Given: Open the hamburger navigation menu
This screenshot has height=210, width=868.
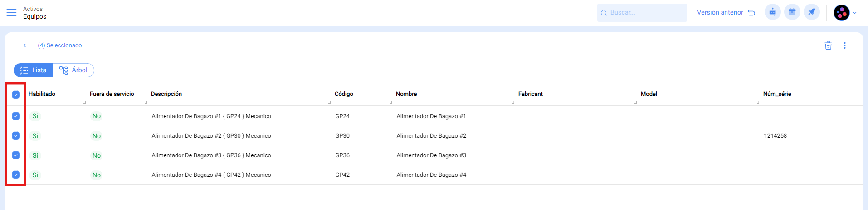Looking at the screenshot, I should coord(11,12).
